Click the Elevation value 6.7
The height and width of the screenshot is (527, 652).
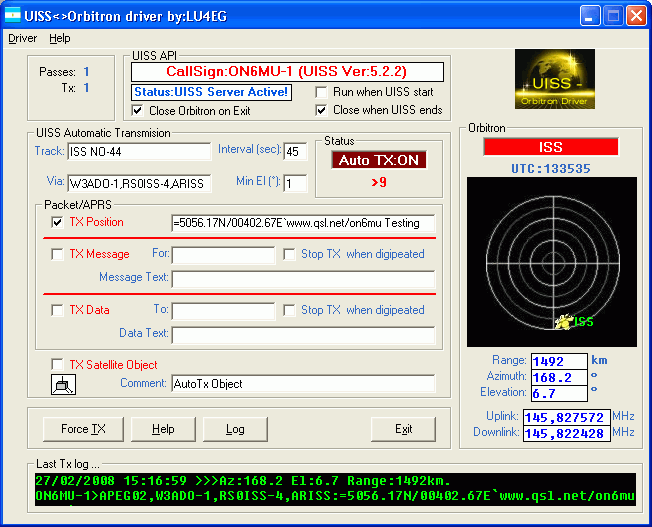coord(559,393)
